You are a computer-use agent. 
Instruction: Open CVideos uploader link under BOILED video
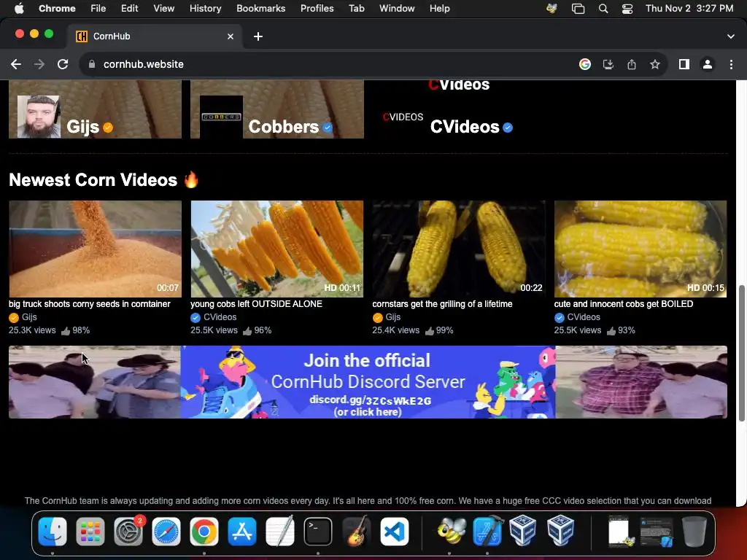pos(584,317)
